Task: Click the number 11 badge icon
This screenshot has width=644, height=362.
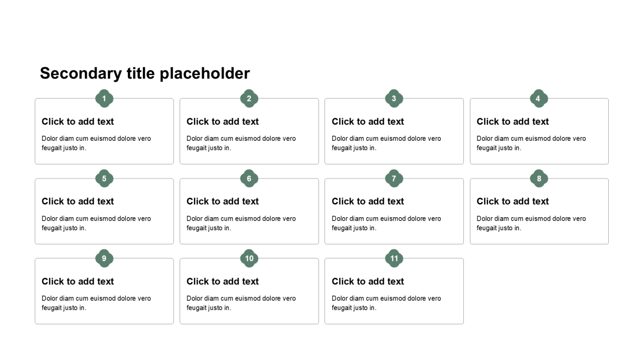Action: point(394,258)
